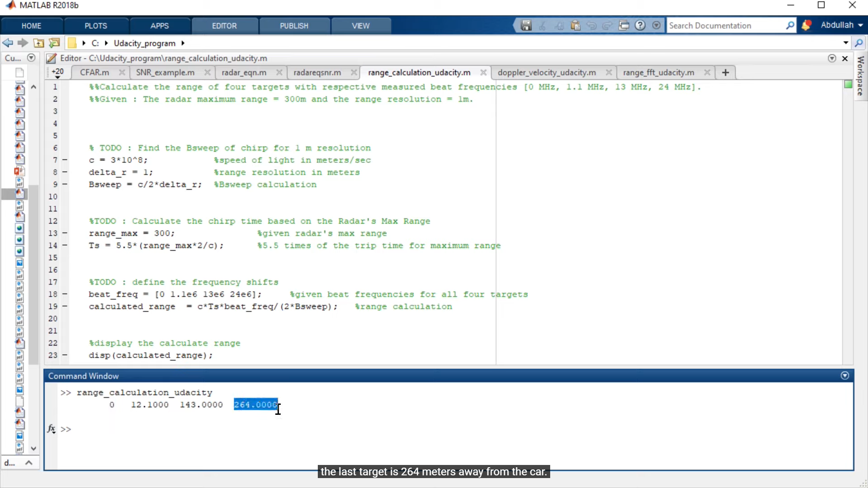Open address bar history dropdown arrow
Screen dimensions: 868x488
coord(846,43)
